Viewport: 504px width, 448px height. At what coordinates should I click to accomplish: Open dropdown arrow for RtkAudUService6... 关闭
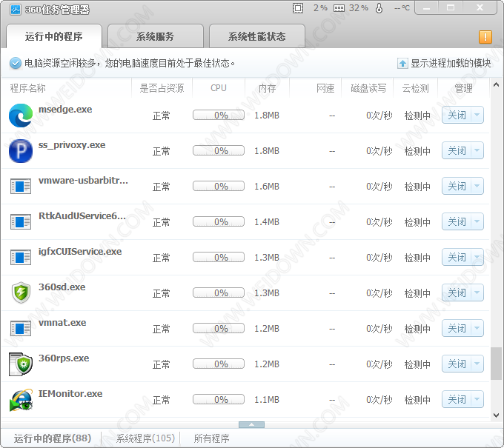coord(477,221)
